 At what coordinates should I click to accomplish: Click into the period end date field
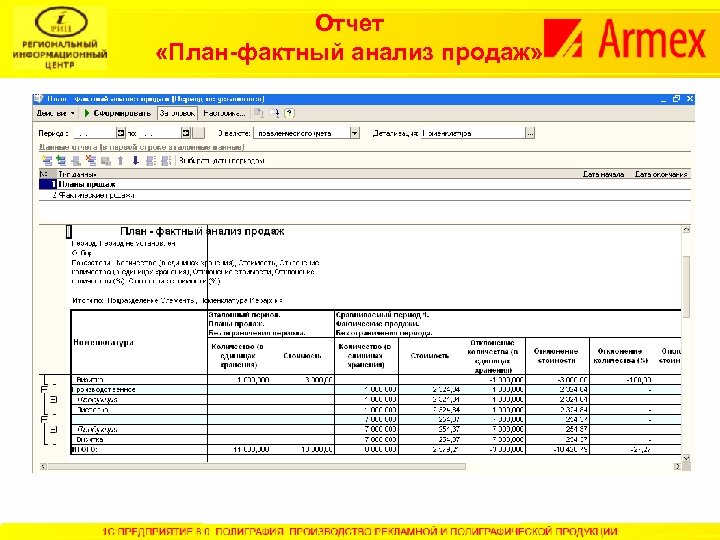(160, 133)
